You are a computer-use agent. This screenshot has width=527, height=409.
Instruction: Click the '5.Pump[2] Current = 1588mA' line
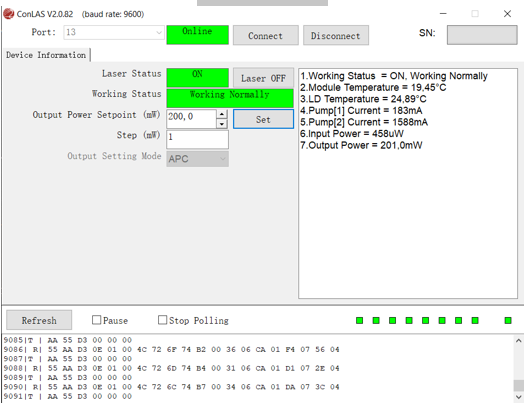coord(364,122)
